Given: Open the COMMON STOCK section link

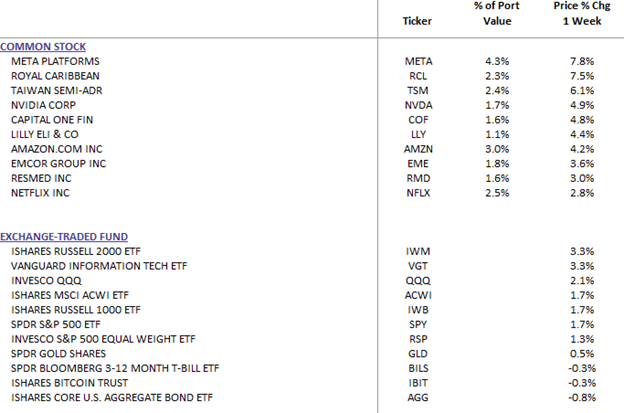Looking at the screenshot, I should [x=43, y=47].
